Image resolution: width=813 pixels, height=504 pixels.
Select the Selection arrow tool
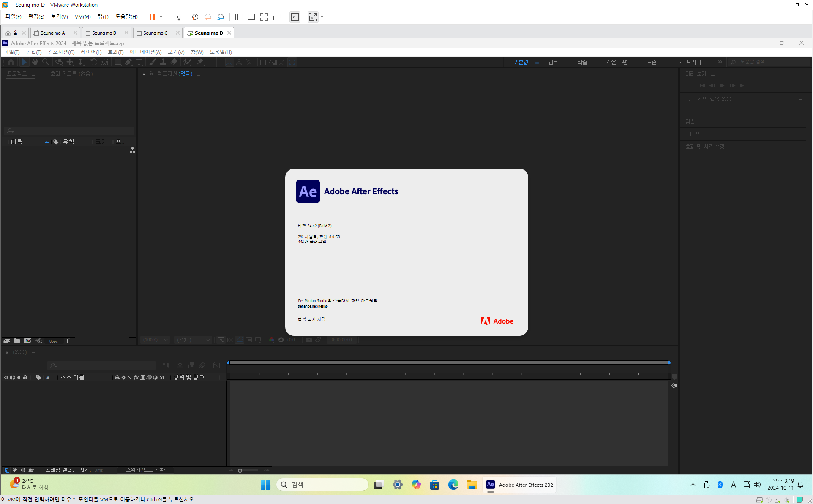pyautogui.click(x=24, y=62)
